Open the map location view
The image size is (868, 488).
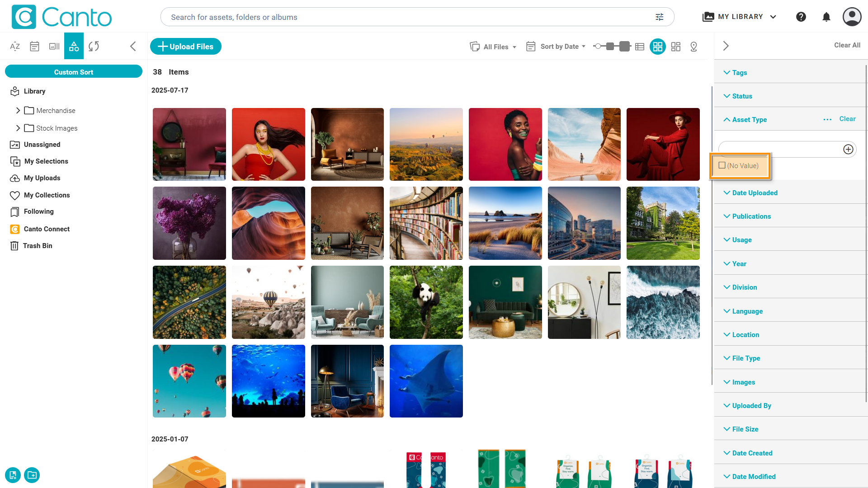click(694, 47)
